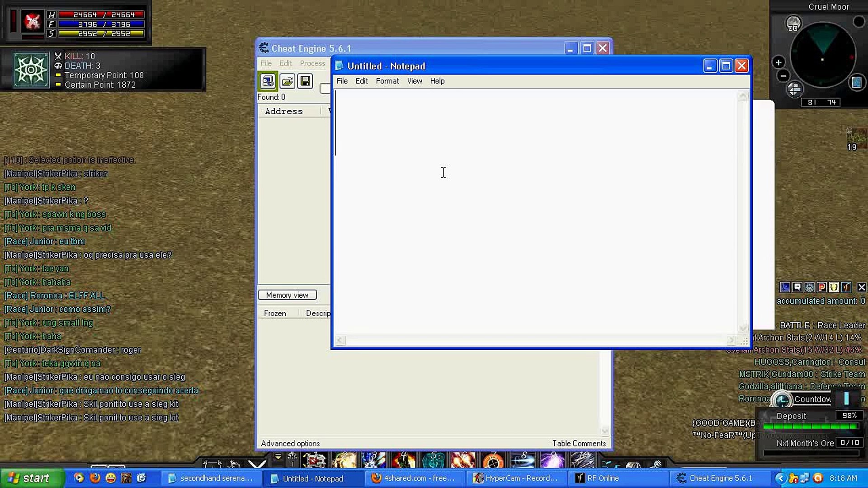Click the open folder toolbar icon

(287, 81)
